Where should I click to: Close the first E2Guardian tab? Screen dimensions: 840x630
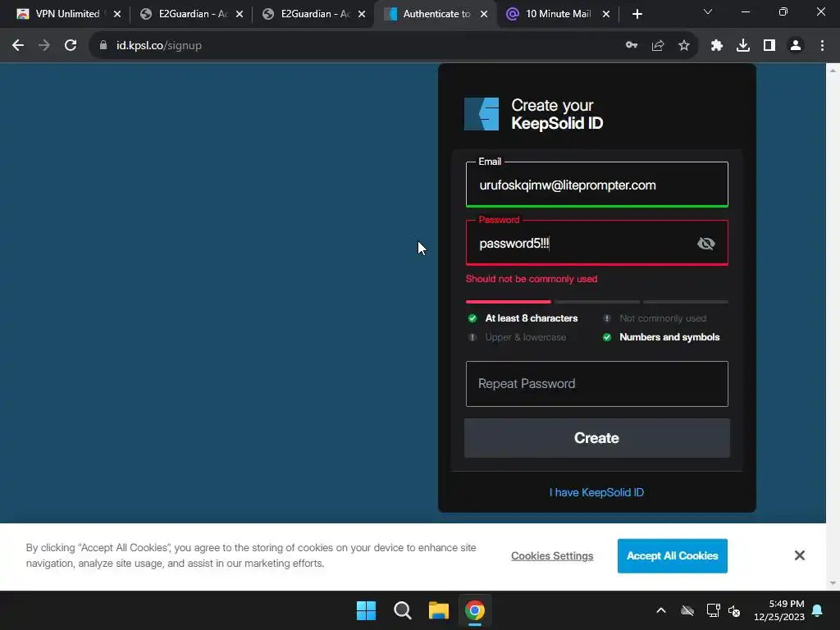(x=240, y=14)
